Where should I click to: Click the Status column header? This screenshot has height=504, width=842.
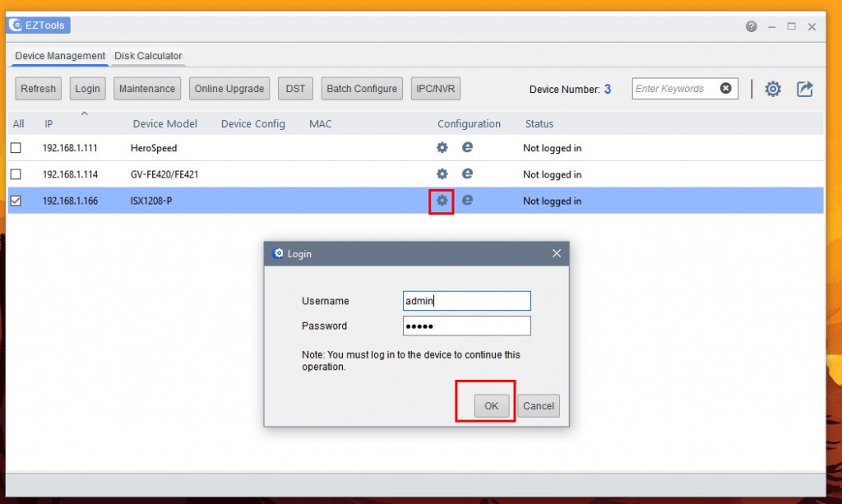[539, 124]
